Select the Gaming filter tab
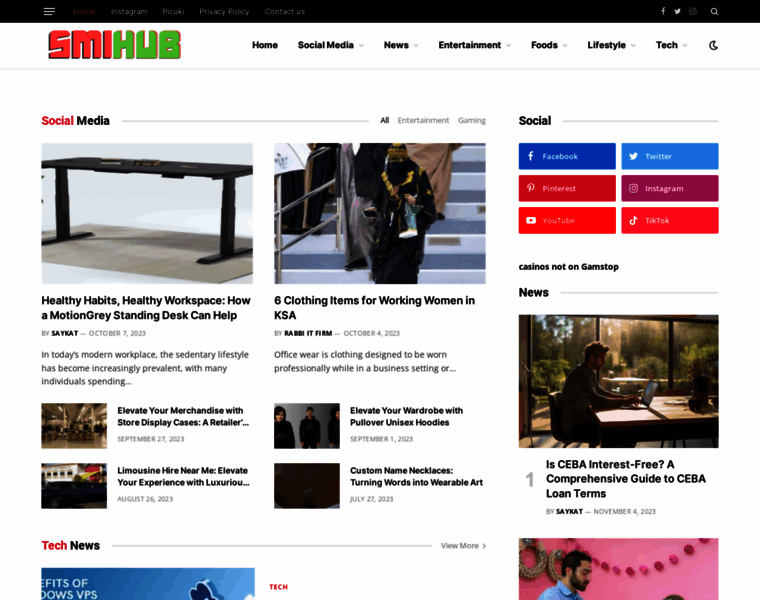 click(472, 120)
